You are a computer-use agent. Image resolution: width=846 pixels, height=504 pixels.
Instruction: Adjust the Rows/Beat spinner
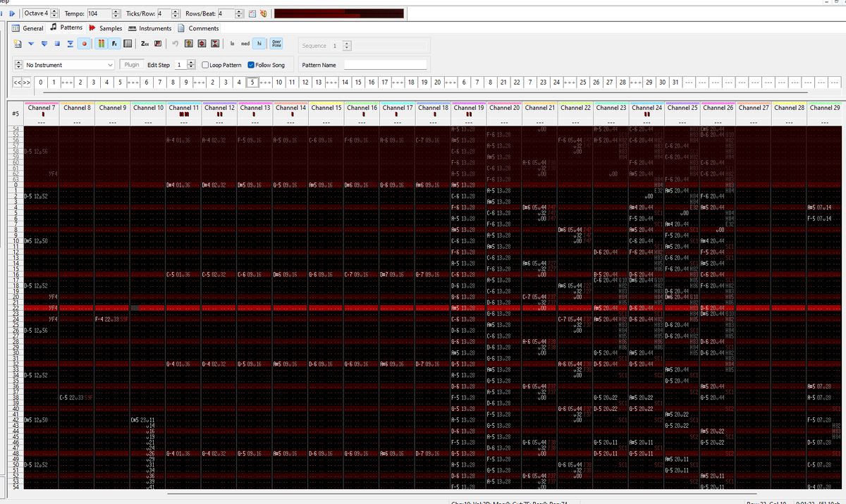[x=240, y=13]
